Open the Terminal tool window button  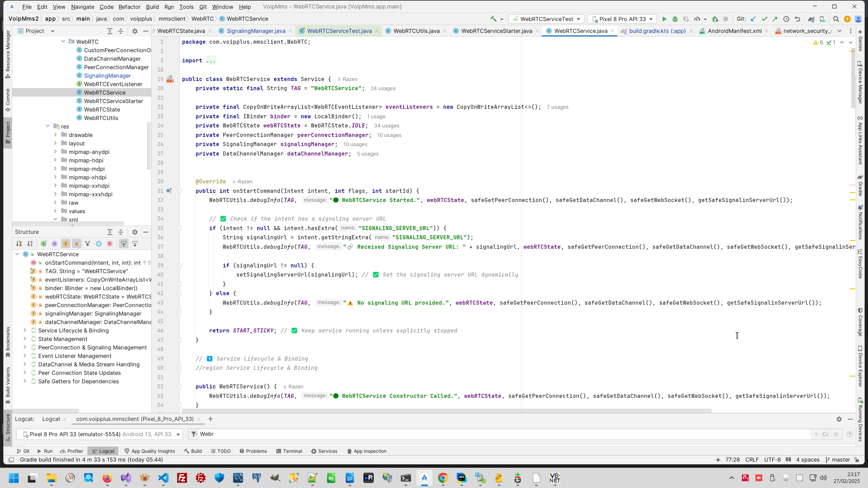click(289, 451)
